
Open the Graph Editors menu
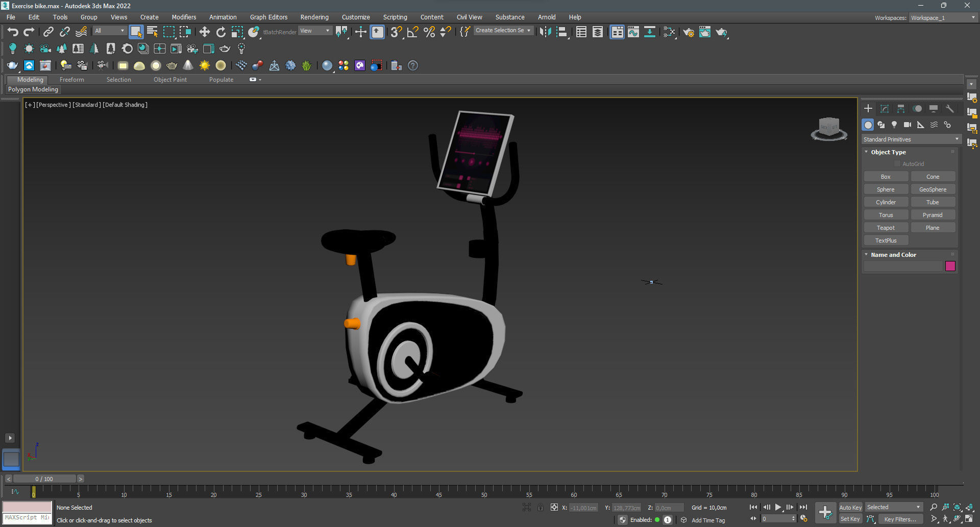pos(268,17)
